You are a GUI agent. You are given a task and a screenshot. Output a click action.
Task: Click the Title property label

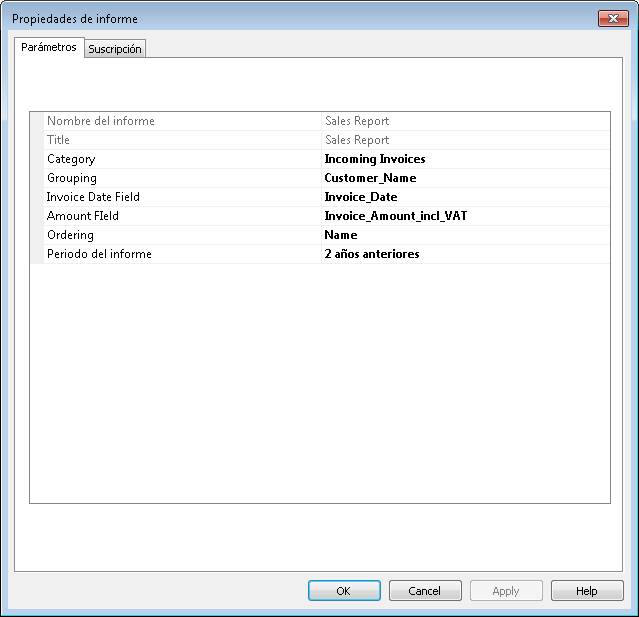[x=58, y=140]
